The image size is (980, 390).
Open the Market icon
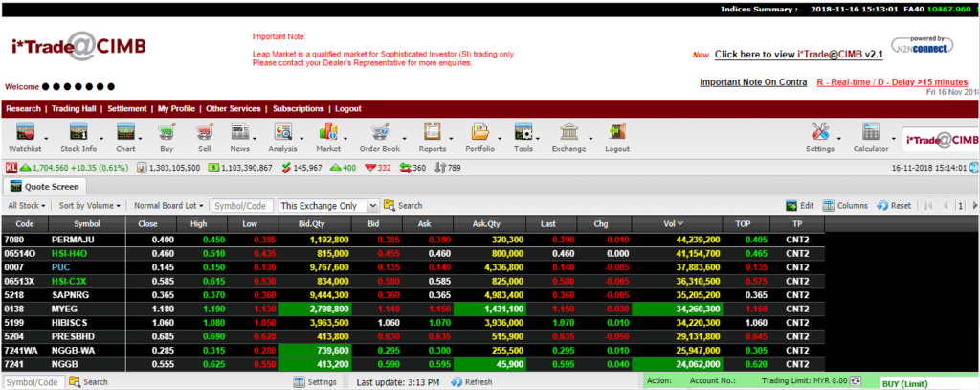pos(328,132)
